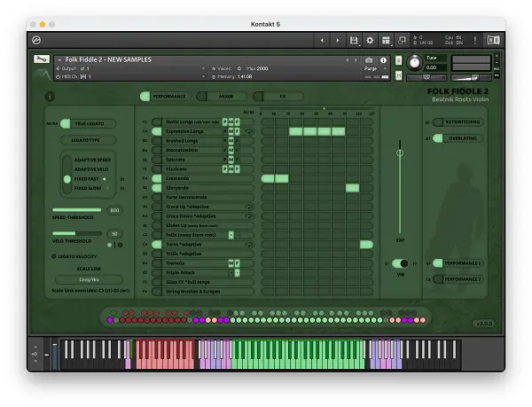
Task: Select F dynamic on Pizzicato row
Action: 237,168
